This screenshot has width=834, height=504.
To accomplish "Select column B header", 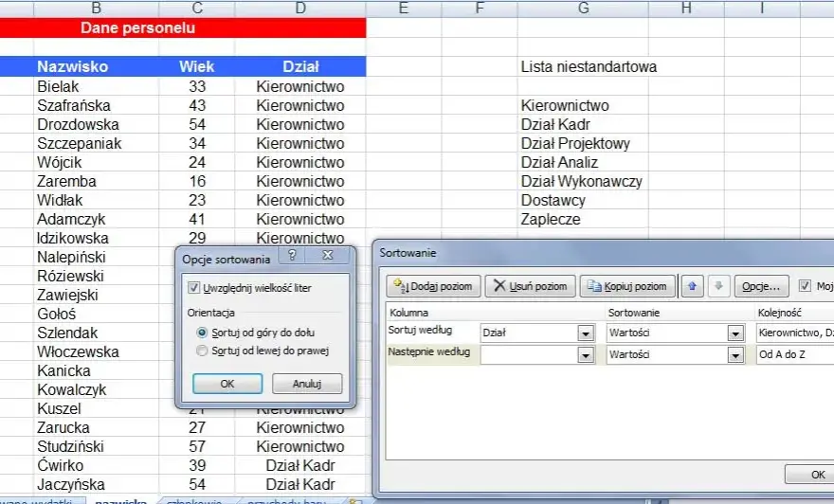I will (97, 8).
